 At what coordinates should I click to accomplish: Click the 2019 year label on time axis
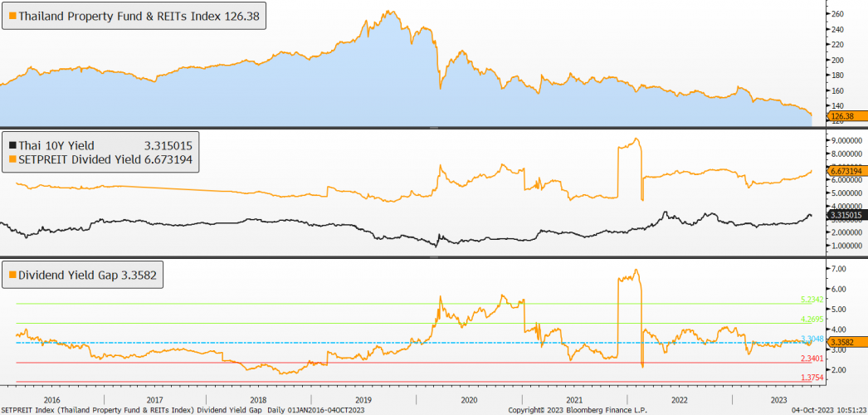pos(364,399)
